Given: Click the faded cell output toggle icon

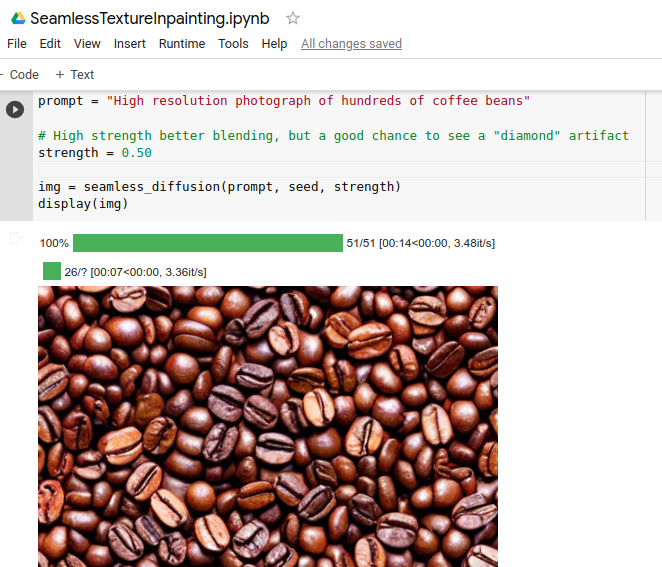Looking at the screenshot, I should coord(16,239).
